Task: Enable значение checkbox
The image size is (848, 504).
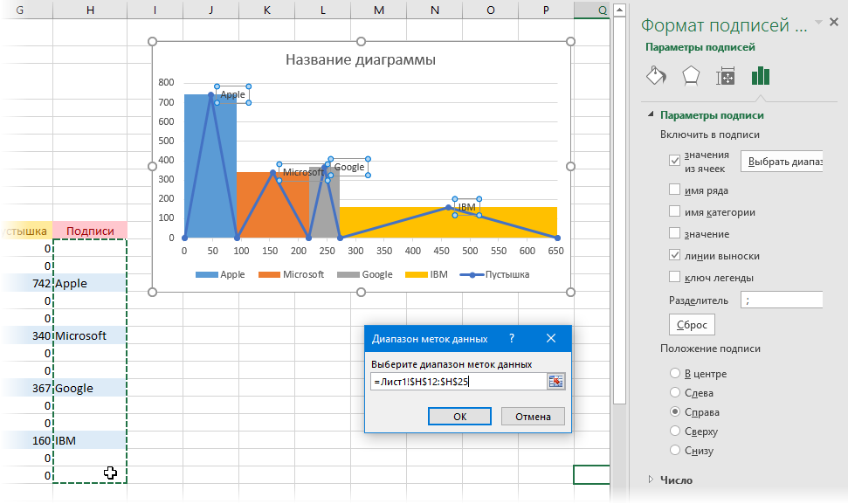Action: point(674,233)
